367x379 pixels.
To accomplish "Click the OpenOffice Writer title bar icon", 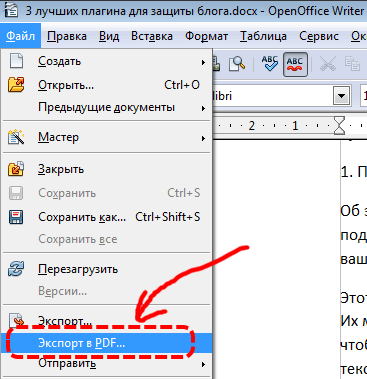I will click(11, 10).
